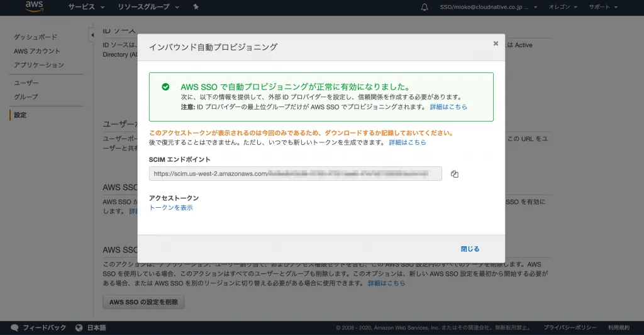Viewport: 644px width, 335px height.
Task: Go to グループ in sidebar
Action: (26, 97)
